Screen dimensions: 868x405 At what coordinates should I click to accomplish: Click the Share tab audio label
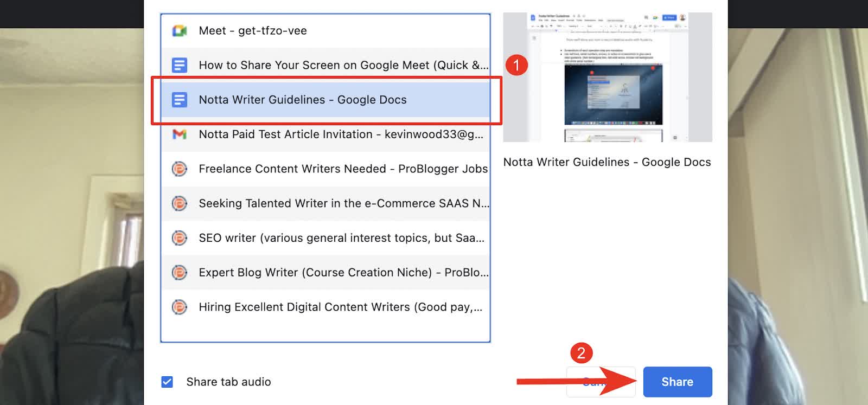228,382
